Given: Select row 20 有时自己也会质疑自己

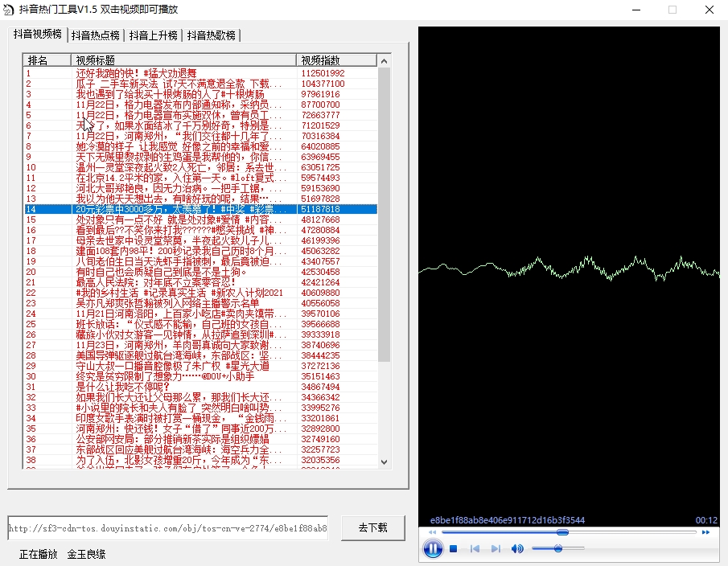Looking at the screenshot, I should coord(200,272).
